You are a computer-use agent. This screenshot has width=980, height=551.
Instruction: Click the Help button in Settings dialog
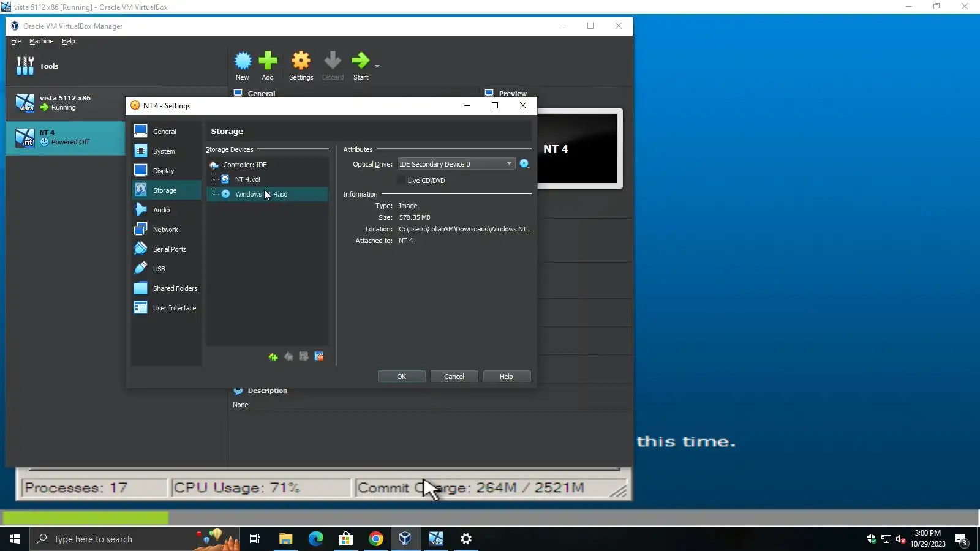click(x=507, y=377)
